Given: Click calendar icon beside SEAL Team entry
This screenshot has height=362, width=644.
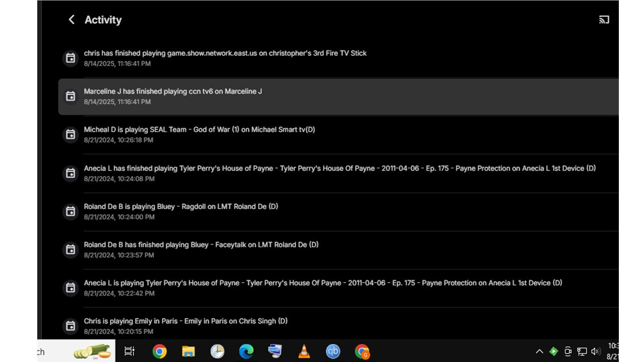Looking at the screenshot, I should [x=70, y=135].
